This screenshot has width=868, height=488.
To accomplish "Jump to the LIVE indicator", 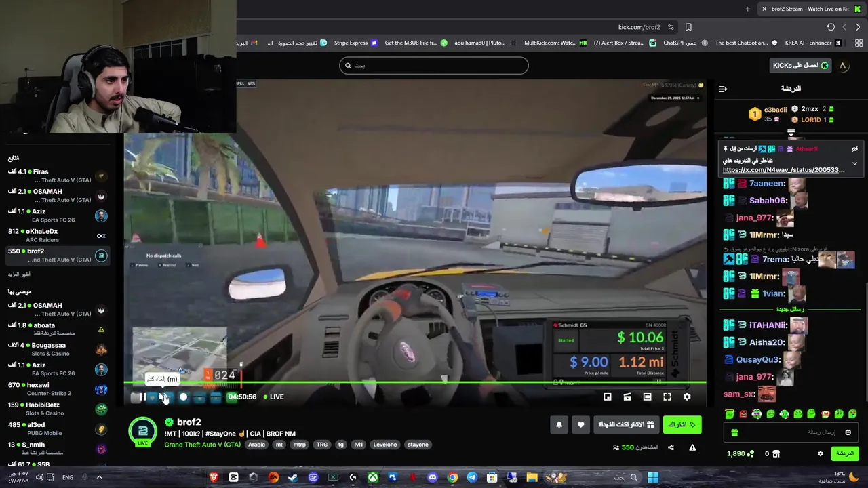I will pos(273,396).
